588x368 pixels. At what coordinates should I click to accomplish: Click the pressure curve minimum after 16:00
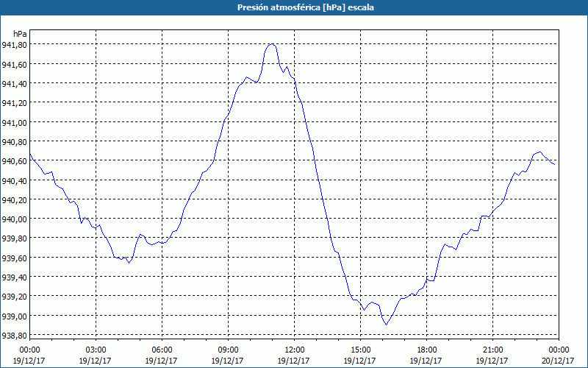(387, 325)
